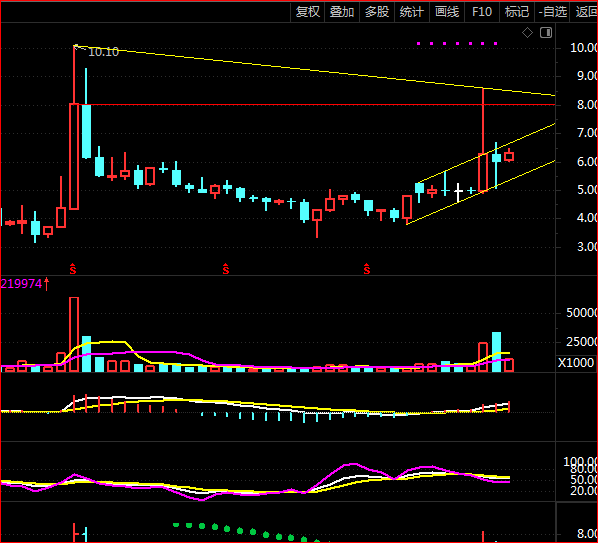Select the 多股 multi-stock view
The height and width of the screenshot is (543, 598).
point(377,12)
